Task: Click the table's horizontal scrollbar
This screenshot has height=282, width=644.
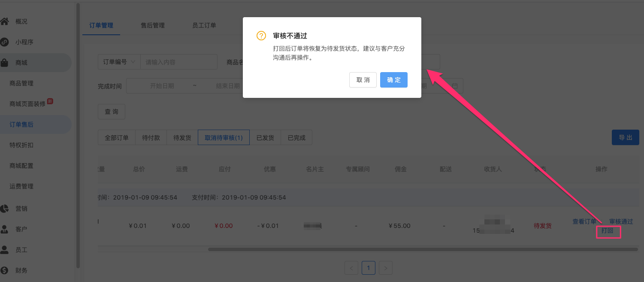Action: [x=423, y=249]
